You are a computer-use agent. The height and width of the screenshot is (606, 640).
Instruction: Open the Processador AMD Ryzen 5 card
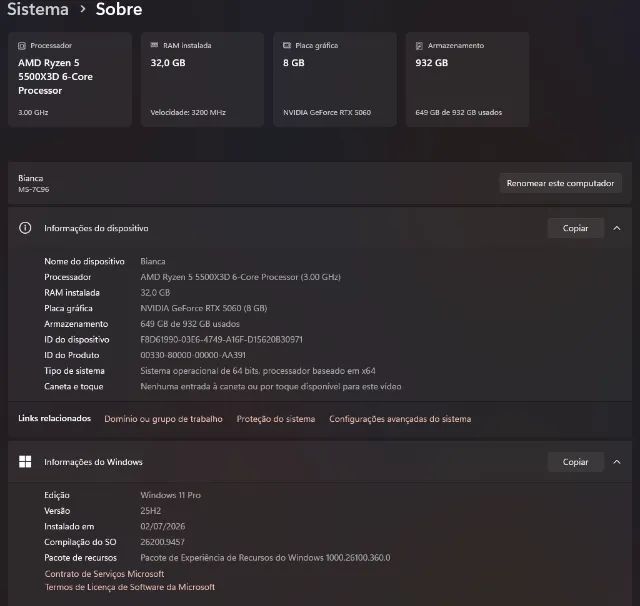click(70, 79)
